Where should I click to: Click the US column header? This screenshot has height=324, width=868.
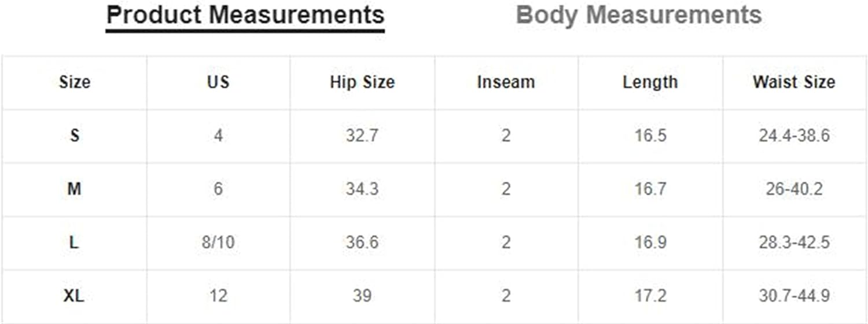click(x=218, y=82)
